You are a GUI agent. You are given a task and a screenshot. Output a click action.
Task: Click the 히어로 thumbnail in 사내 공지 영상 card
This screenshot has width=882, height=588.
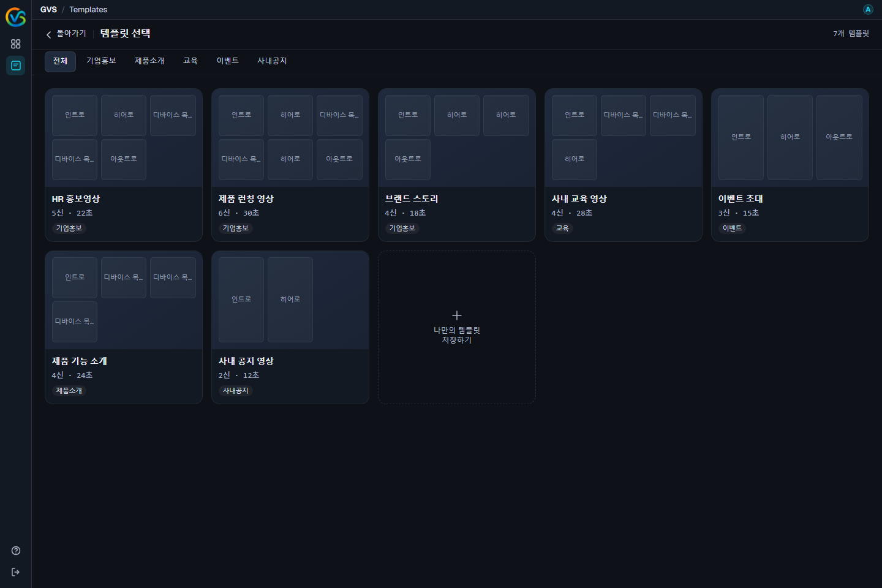tap(290, 300)
